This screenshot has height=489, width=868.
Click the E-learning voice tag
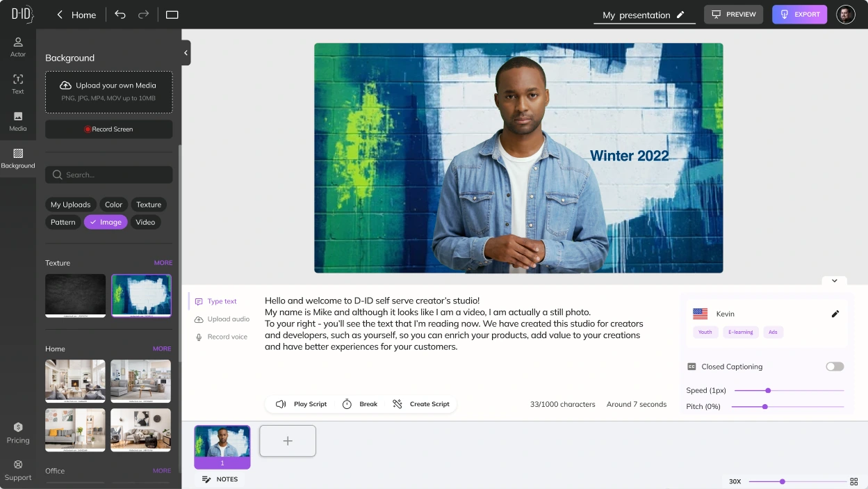point(741,332)
